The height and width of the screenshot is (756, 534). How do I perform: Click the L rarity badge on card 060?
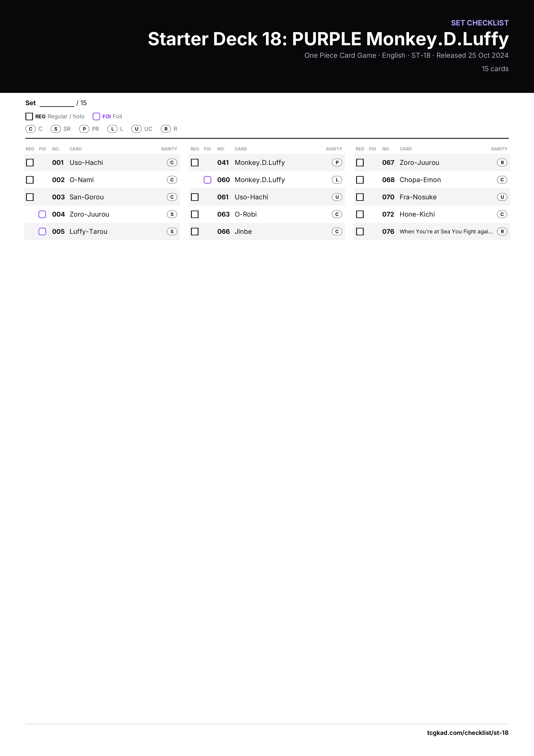pyautogui.click(x=337, y=180)
